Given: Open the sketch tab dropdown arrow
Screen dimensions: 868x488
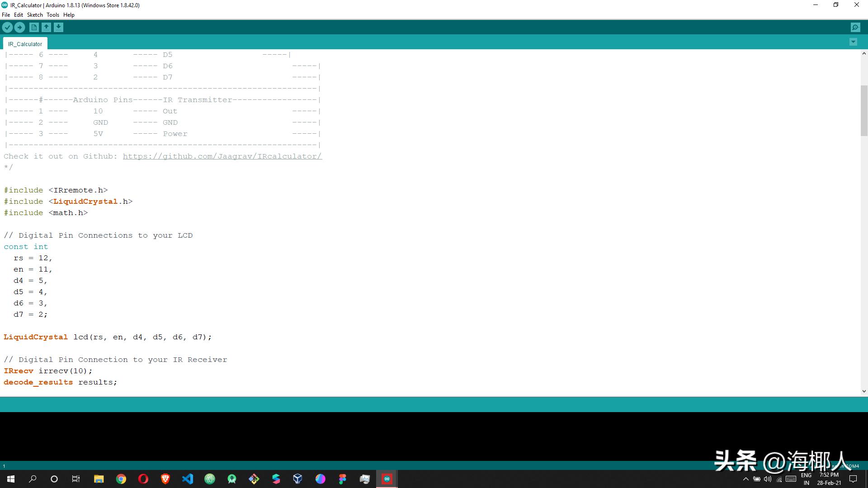Looking at the screenshot, I should 853,42.
